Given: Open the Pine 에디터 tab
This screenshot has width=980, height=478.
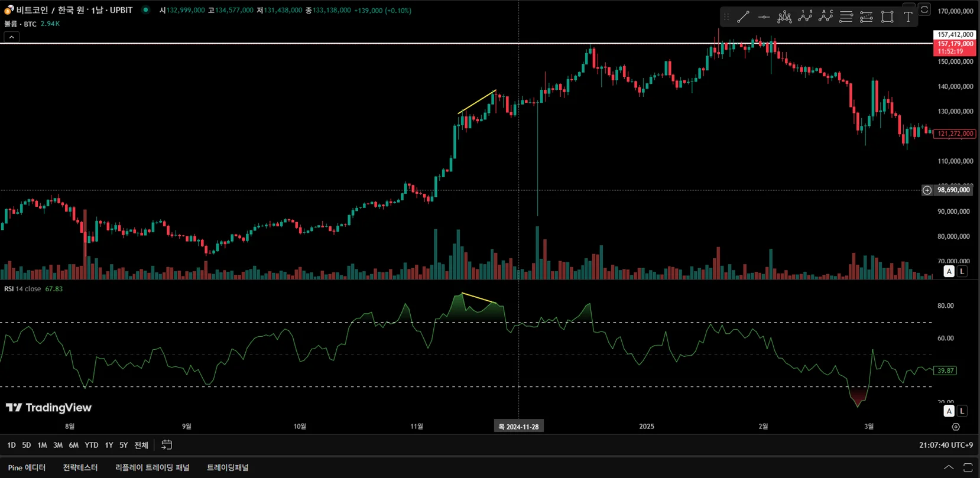Looking at the screenshot, I should point(27,467).
